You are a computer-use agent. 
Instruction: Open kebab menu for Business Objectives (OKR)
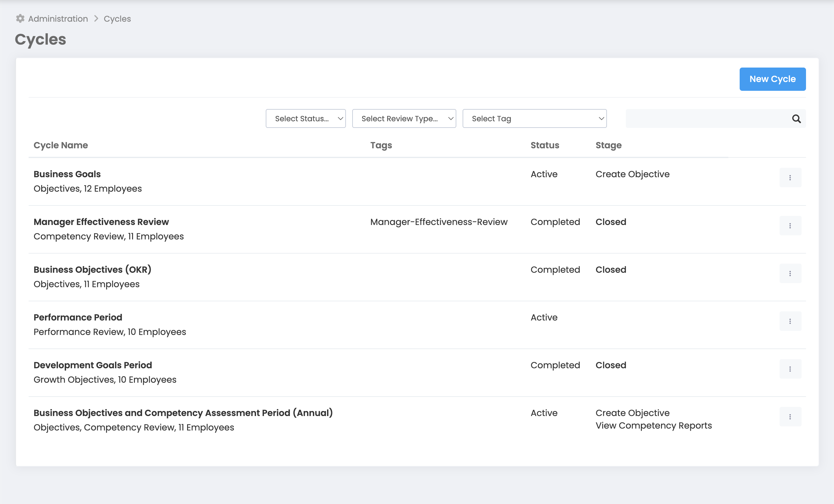point(790,273)
